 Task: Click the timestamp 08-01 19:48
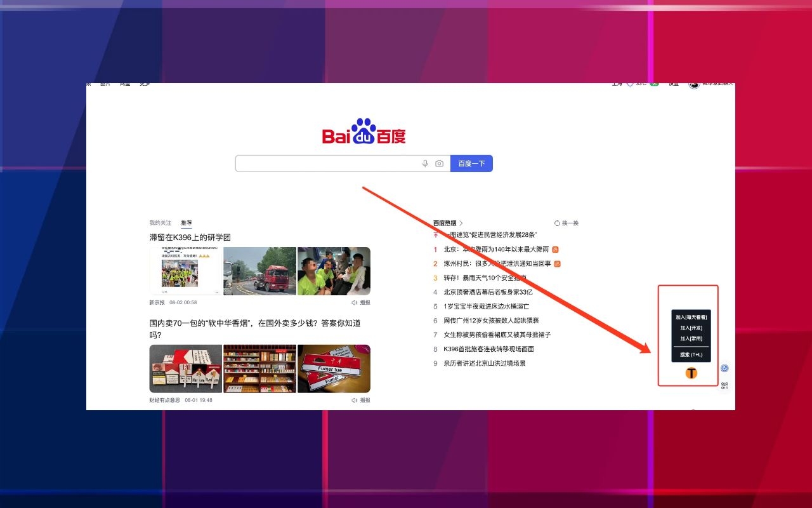point(199,401)
